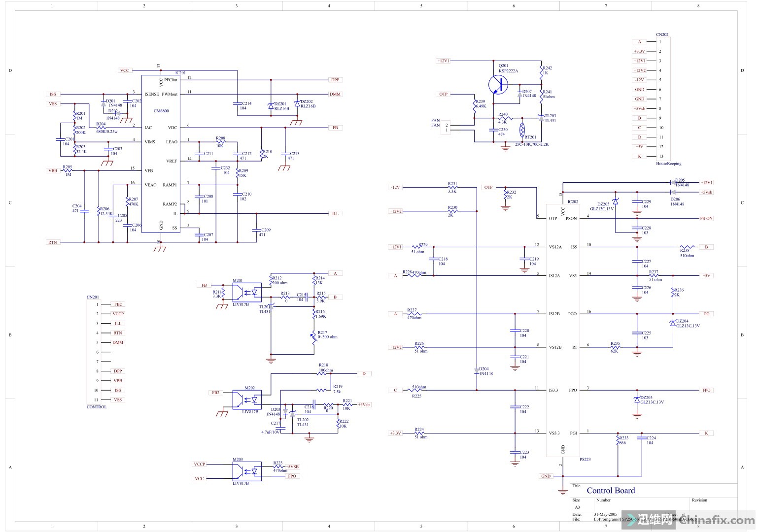Select the TL202 TL431 regulator label

[x=303, y=422]
